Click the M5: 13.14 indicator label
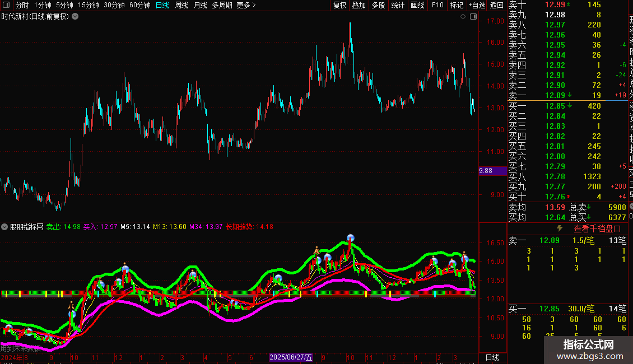The height and width of the screenshot is (364, 633). [x=135, y=227]
